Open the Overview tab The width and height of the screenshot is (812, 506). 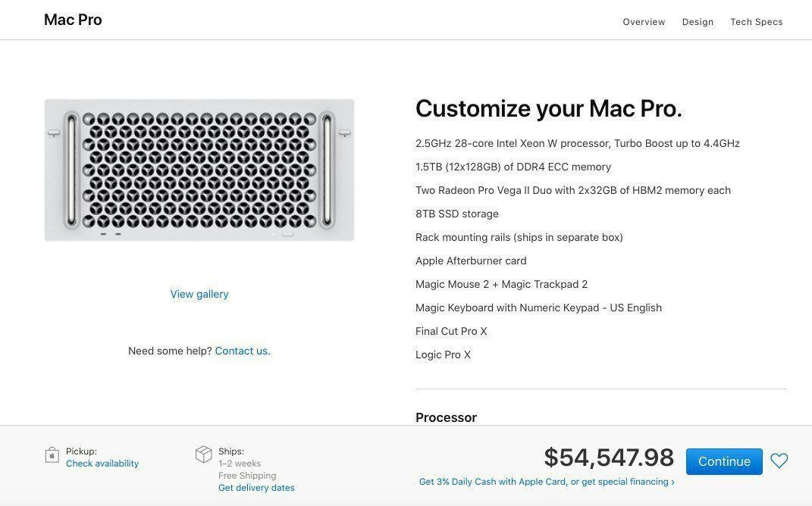[x=644, y=22]
